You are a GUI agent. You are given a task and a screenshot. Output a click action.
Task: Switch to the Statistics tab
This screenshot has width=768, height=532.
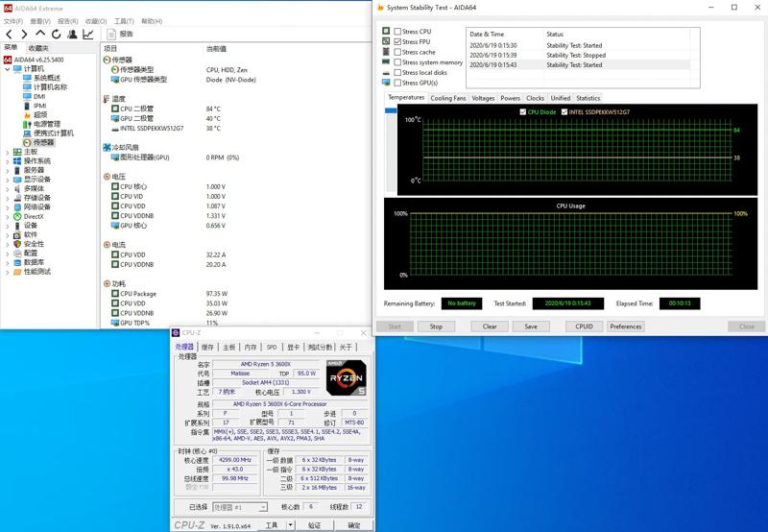588,99
